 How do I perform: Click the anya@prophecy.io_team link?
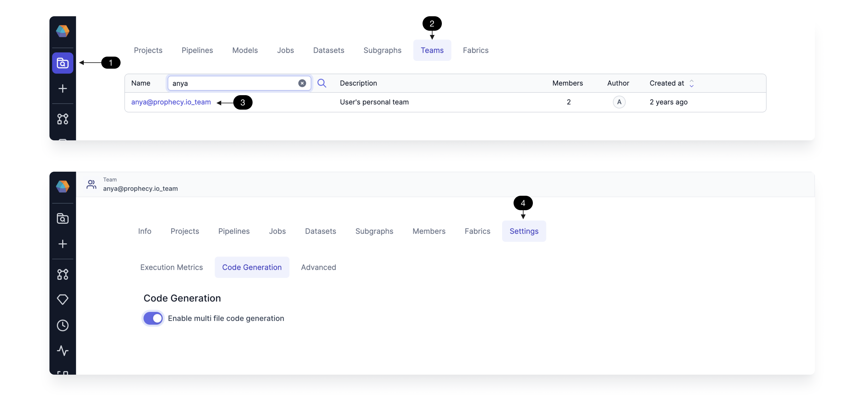click(x=171, y=102)
